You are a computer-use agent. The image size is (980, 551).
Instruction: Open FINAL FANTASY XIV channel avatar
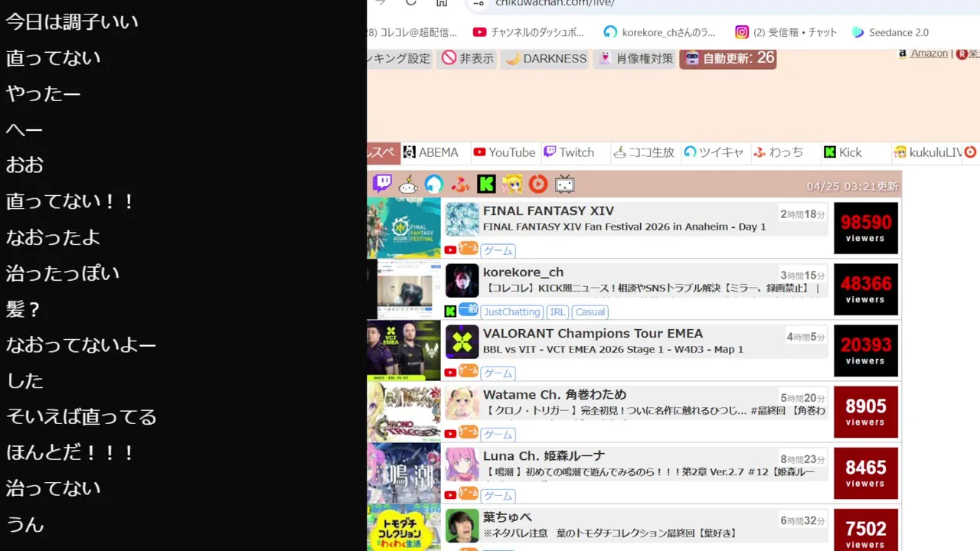click(x=462, y=220)
